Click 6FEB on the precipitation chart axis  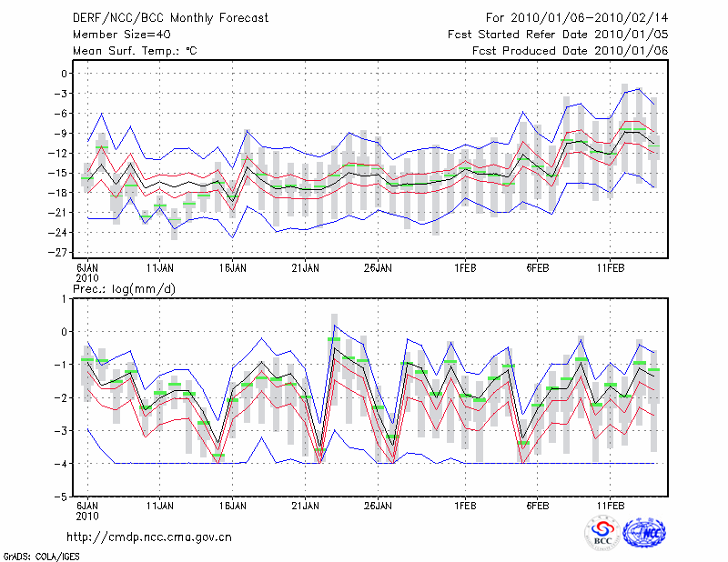click(537, 505)
